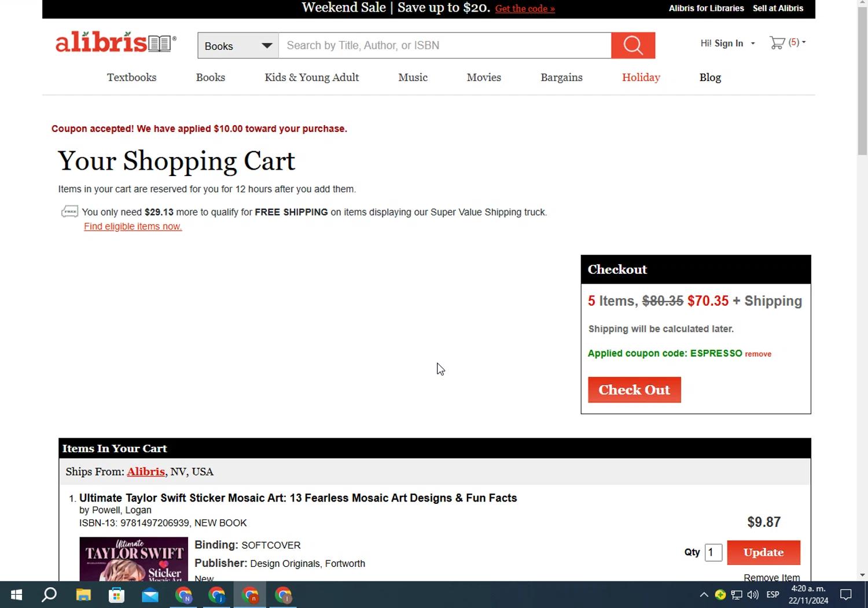Screen dimensions: 868x608
Task: Open Textbooks menu
Action: pos(131,77)
